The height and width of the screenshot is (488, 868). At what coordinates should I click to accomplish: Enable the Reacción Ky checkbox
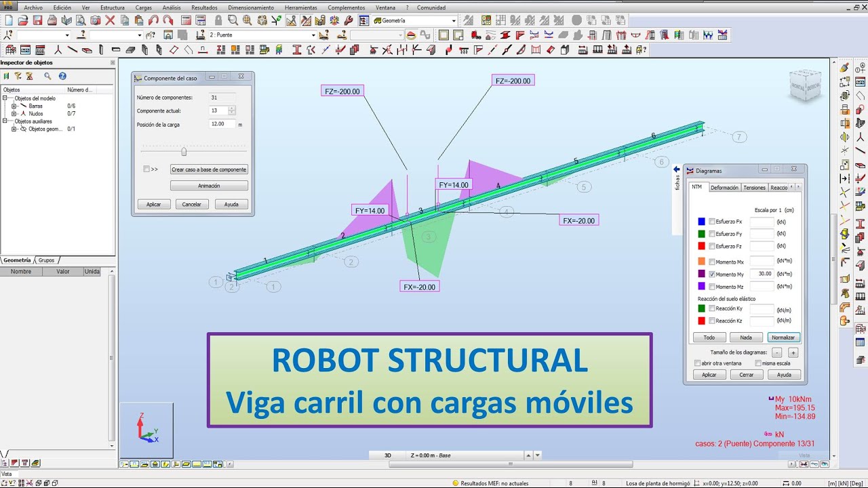[712, 309]
